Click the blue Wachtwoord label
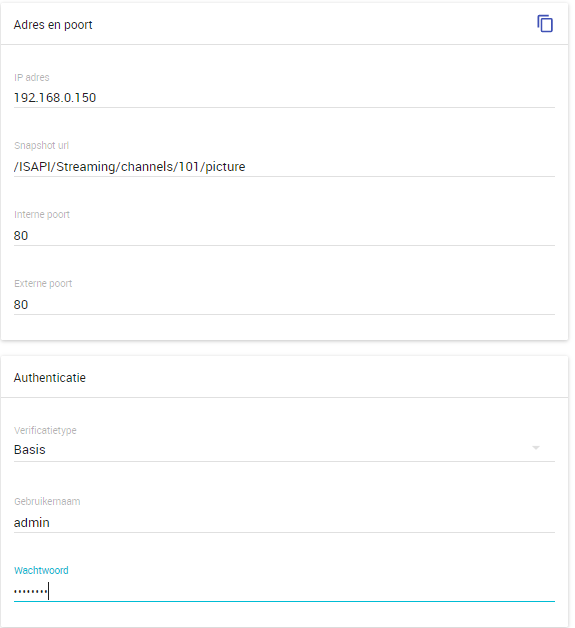Screen dimensions: 575x628 [x=41, y=570]
